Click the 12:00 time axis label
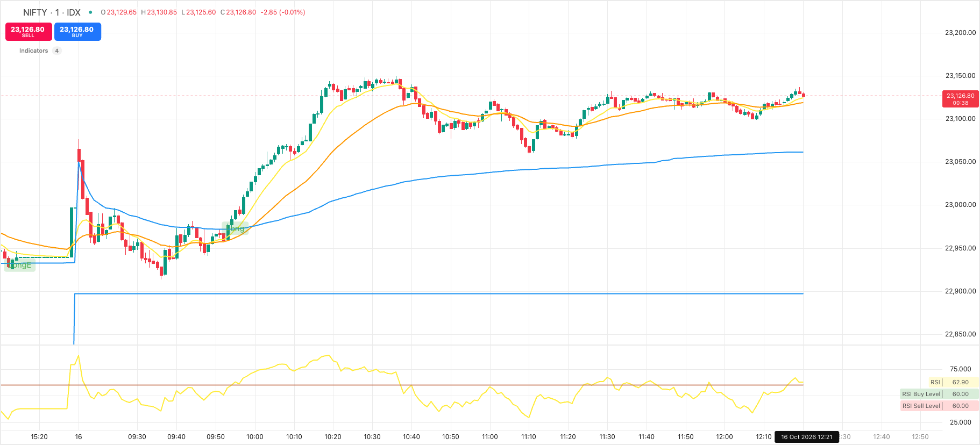Viewport: 980px width, 445px height. (725, 437)
